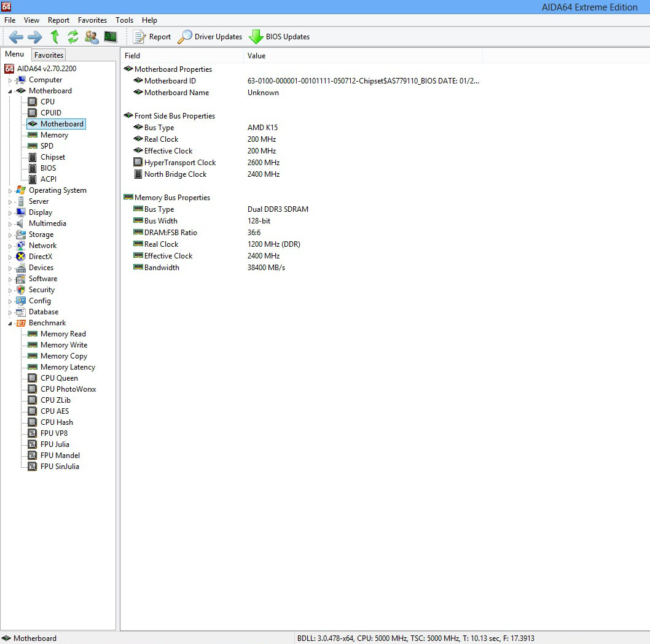Open the Tools menu

124,20
